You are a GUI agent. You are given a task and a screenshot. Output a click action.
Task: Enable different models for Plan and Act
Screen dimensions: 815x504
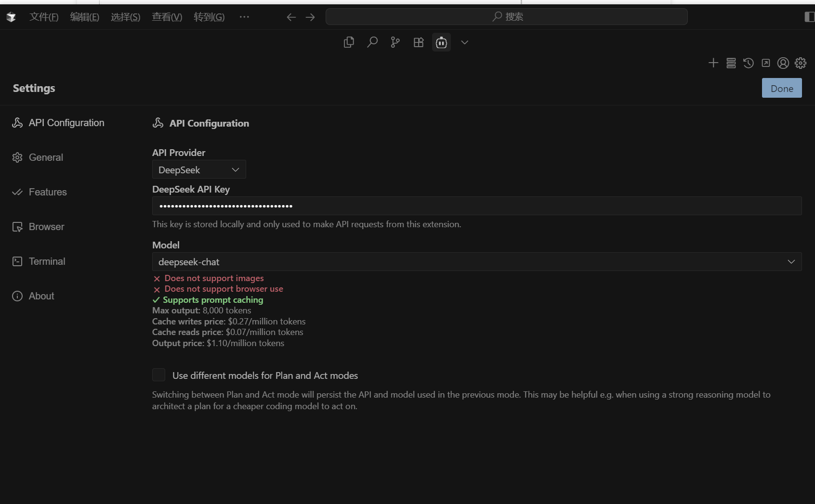point(158,375)
